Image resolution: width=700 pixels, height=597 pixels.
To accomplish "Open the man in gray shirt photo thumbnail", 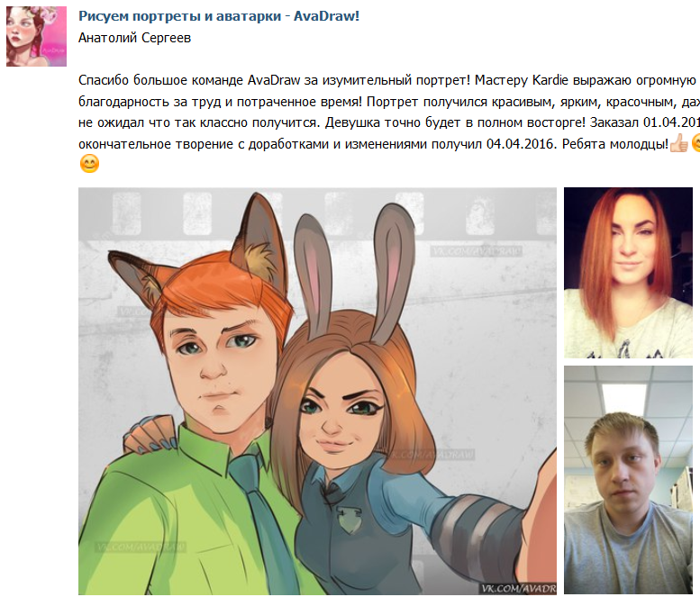I will [x=628, y=480].
